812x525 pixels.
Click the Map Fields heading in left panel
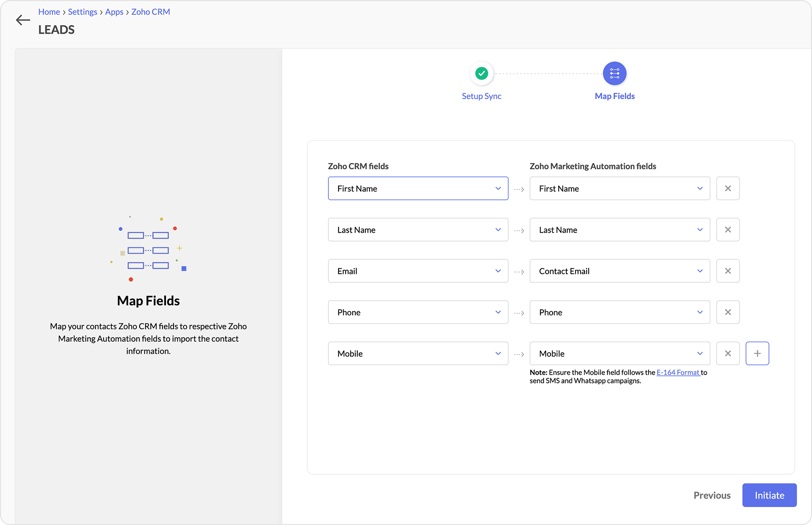pyautogui.click(x=148, y=301)
